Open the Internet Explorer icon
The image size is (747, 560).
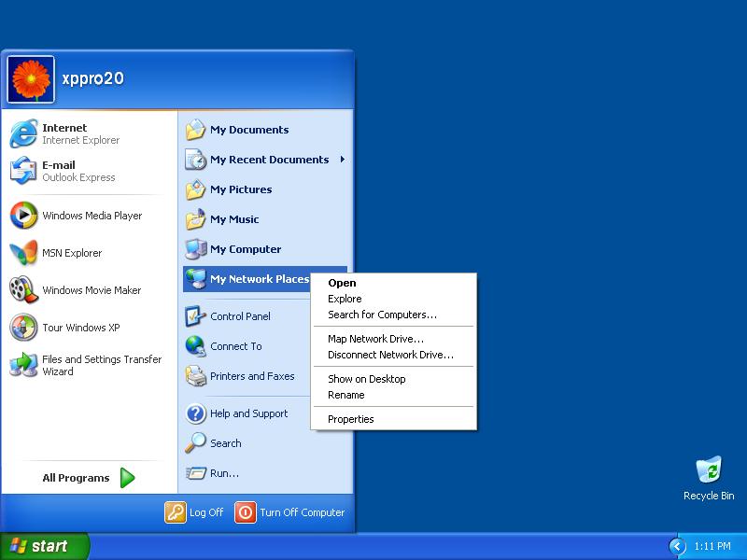(x=22, y=133)
